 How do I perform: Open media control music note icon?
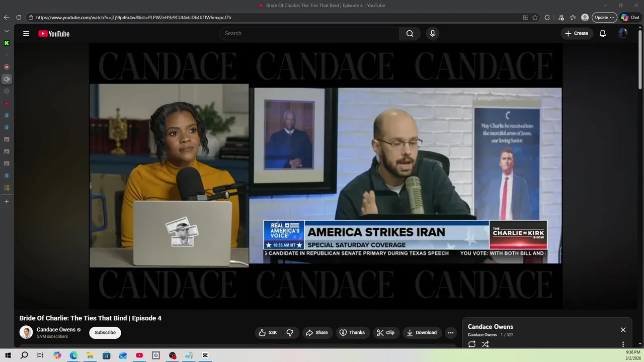(x=561, y=17)
